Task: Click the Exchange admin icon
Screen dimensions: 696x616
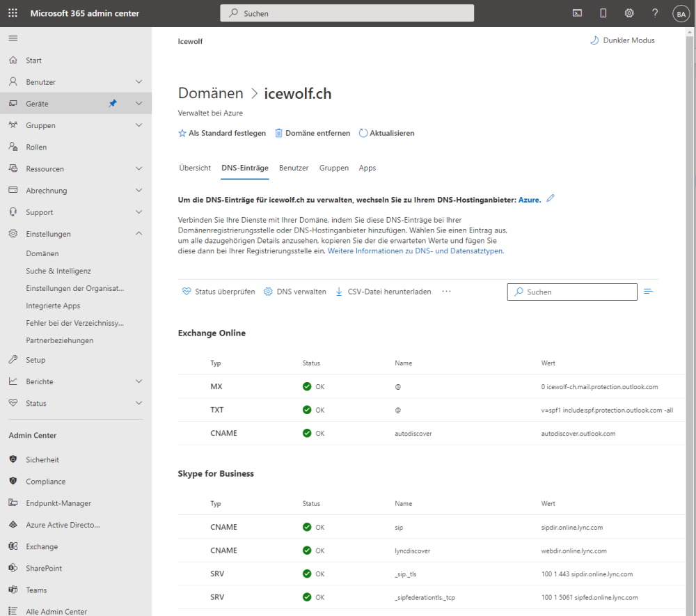Action: pos(13,546)
